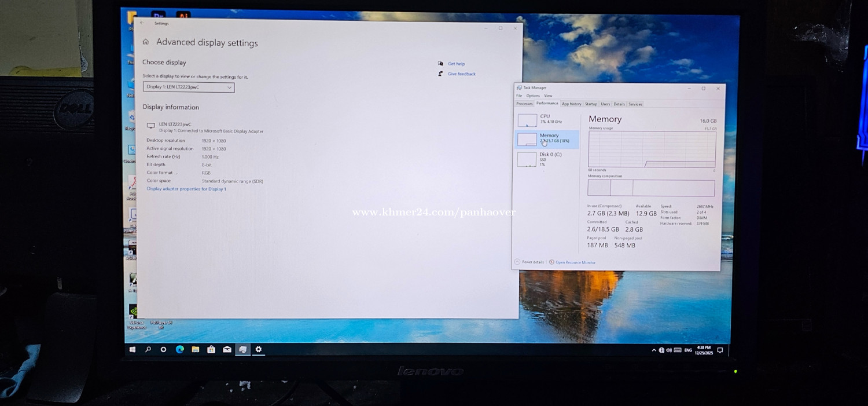Click the Open Resource Monitor link

575,263
